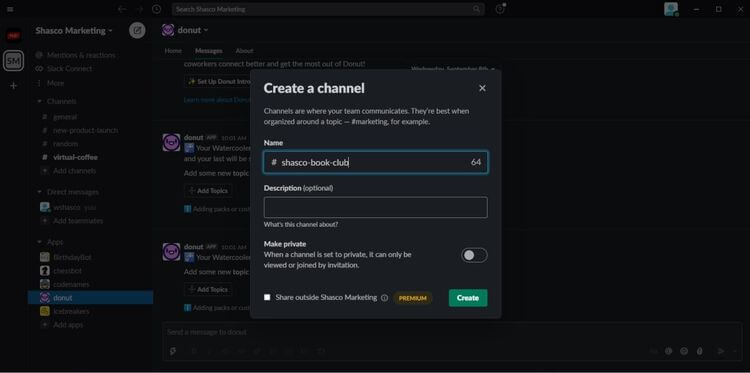750x373 pixels.
Task: Open the history clock icon
Action: (x=156, y=9)
